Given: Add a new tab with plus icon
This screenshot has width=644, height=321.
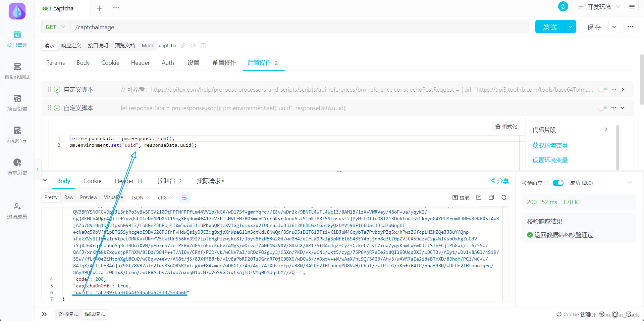Looking at the screenshot, I should click(x=99, y=8).
